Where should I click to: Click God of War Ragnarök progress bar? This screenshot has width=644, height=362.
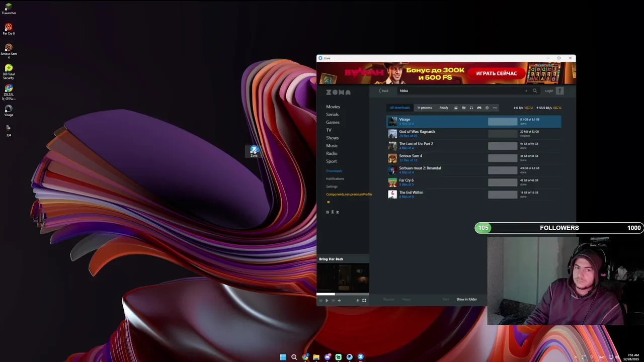point(503,134)
